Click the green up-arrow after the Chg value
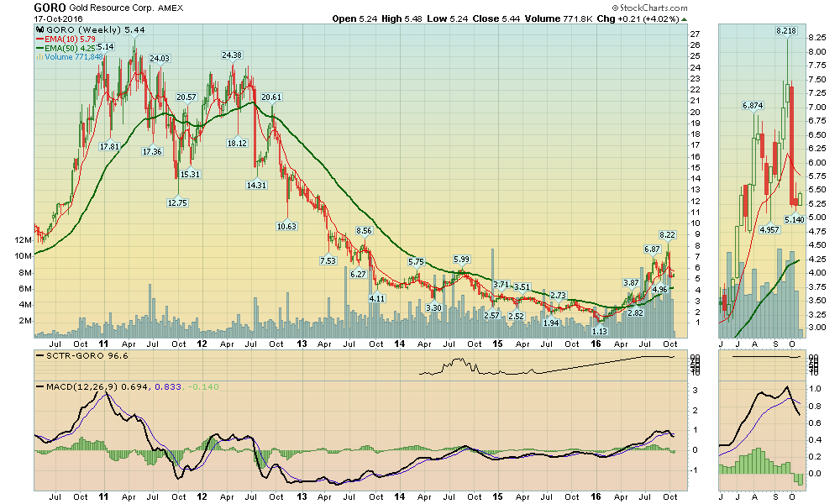The image size is (840, 504). click(x=684, y=19)
